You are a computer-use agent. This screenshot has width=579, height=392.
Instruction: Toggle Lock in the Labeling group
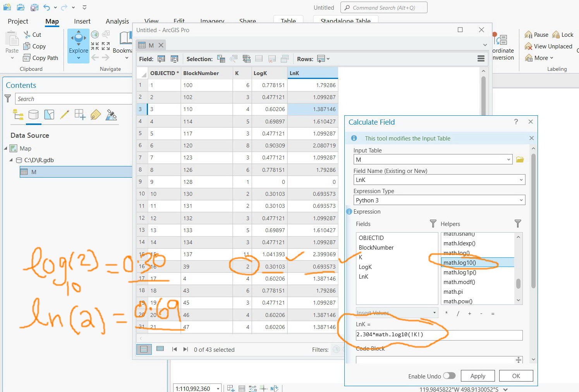562,34
